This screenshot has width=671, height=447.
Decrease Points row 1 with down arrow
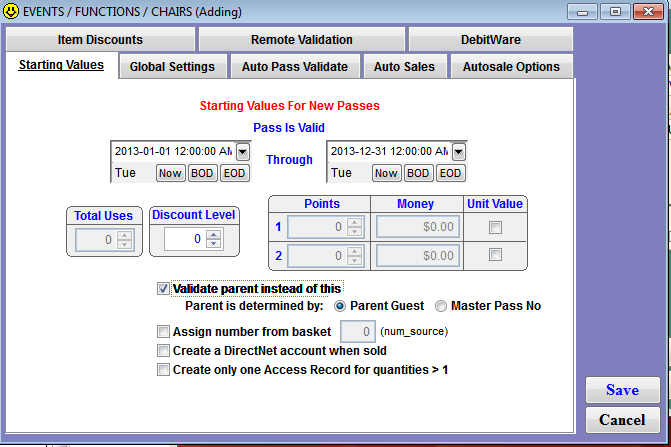(x=354, y=232)
